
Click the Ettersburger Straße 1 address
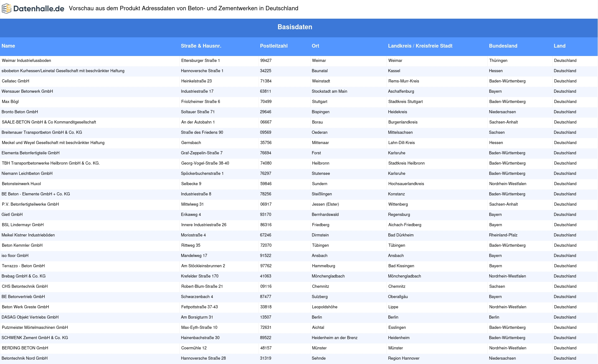pyautogui.click(x=201, y=61)
